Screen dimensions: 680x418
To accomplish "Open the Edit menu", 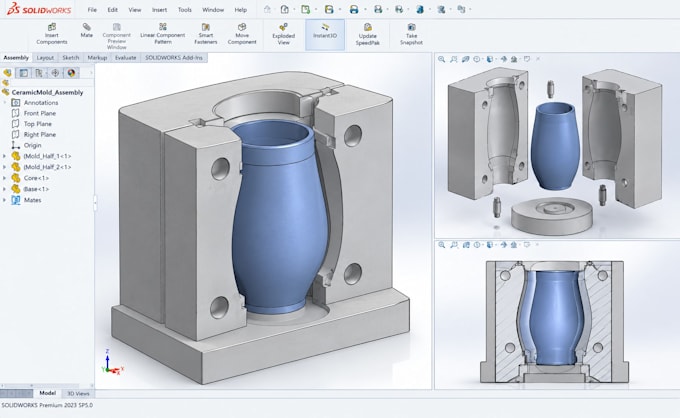I will 112,10.
